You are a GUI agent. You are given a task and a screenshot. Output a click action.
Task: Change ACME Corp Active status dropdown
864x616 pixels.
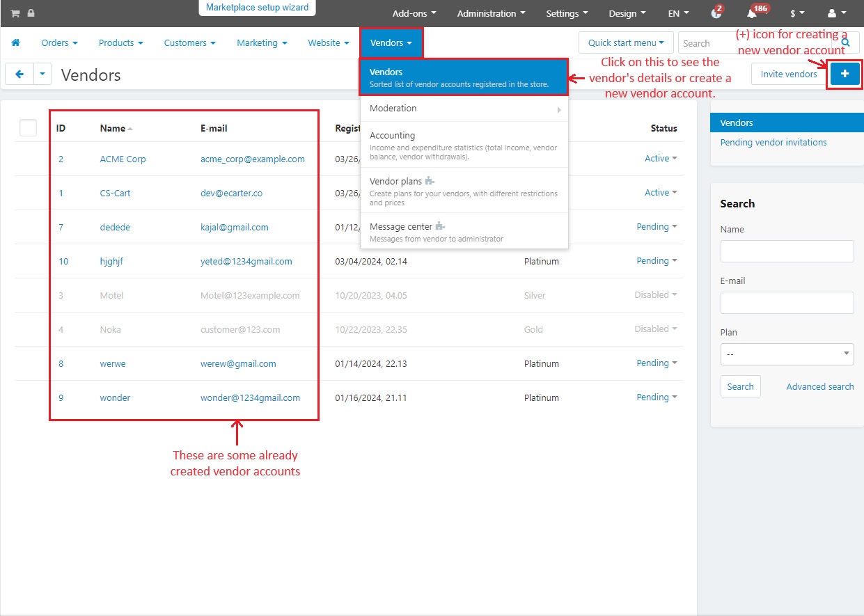point(661,159)
